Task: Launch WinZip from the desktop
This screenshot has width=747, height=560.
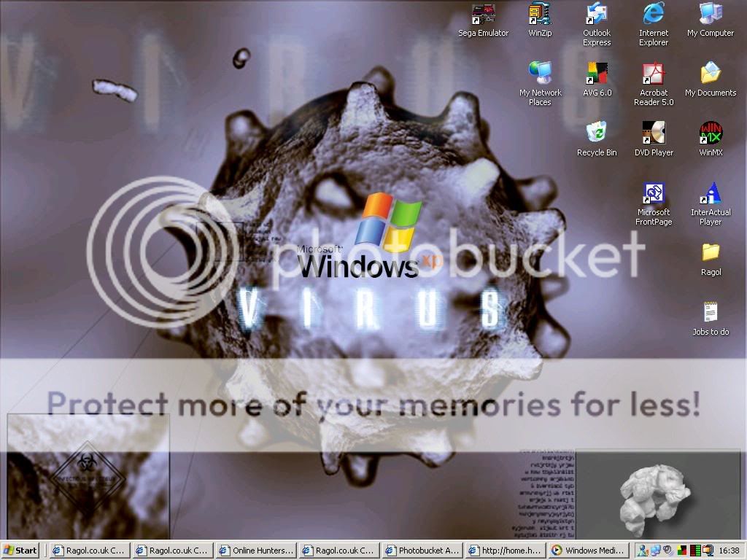Action: (x=539, y=15)
